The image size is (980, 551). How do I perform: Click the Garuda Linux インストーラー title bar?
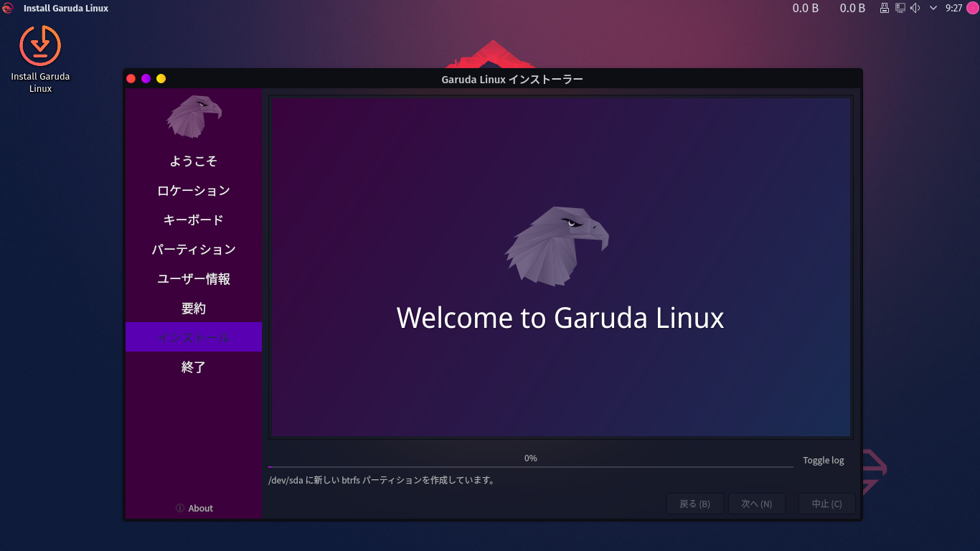coord(512,79)
